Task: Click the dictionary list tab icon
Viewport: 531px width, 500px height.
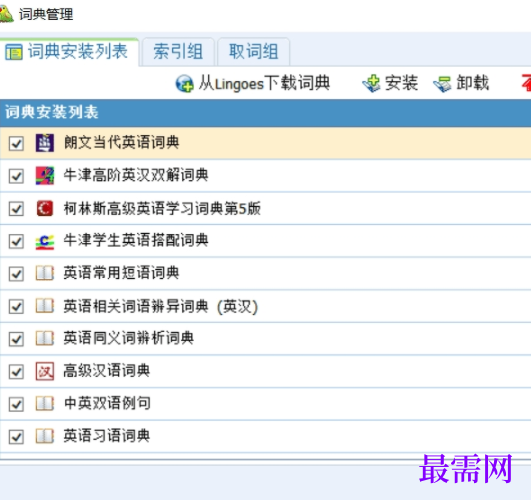Action: (14, 52)
